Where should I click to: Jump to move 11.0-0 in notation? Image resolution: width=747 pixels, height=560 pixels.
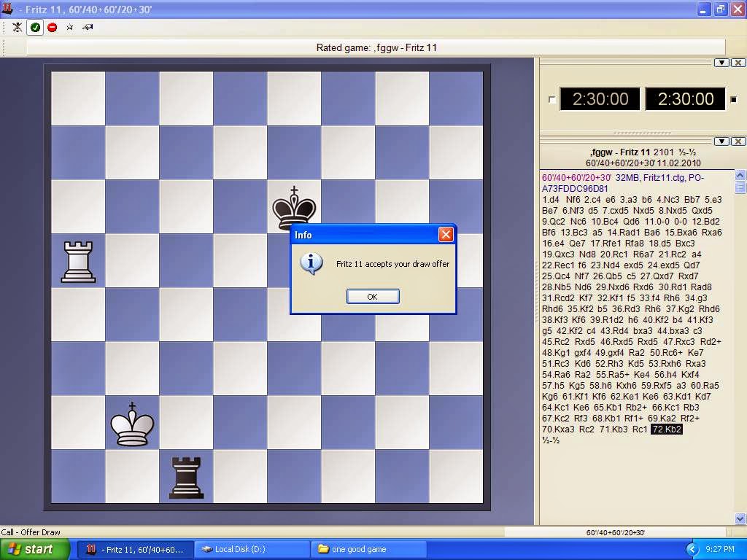(x=661, y=222)
